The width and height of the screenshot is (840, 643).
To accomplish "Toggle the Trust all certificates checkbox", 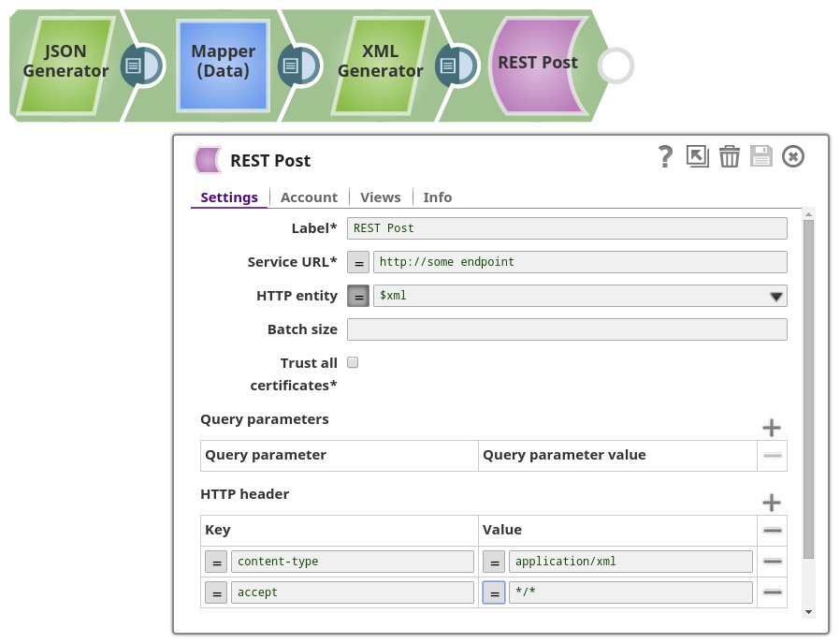I will (x=353, y=362).
